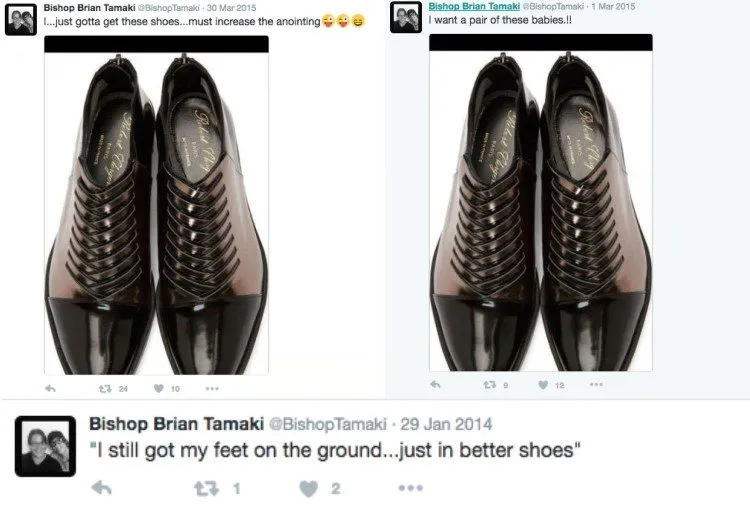Open more options on 29 Jan 2014 tweet
This screenshot has height=512, width=750.
(x=411, y=488)
